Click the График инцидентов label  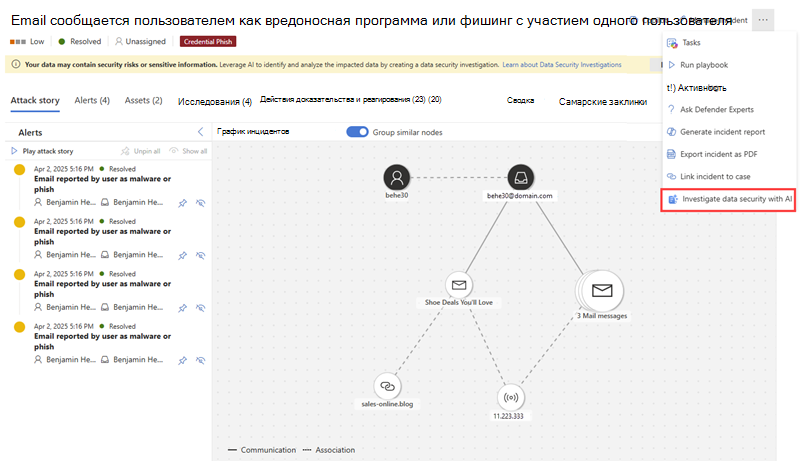point(253,132)
